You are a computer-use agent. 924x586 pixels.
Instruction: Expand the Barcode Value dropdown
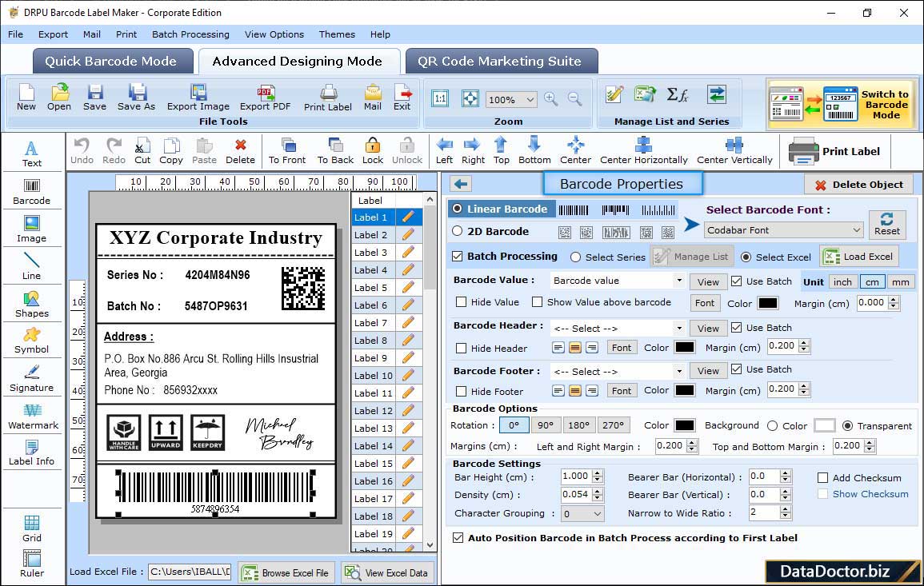point(679,281)
